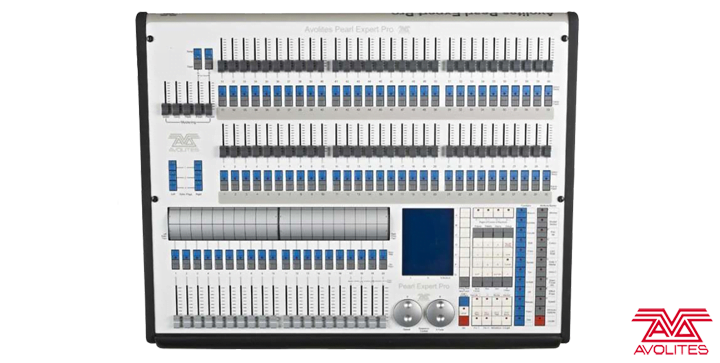Image resolution: width=720 pixels, height=363 pixels.
Task: Click blue swop button above label 1
Action: coord(224,176)
